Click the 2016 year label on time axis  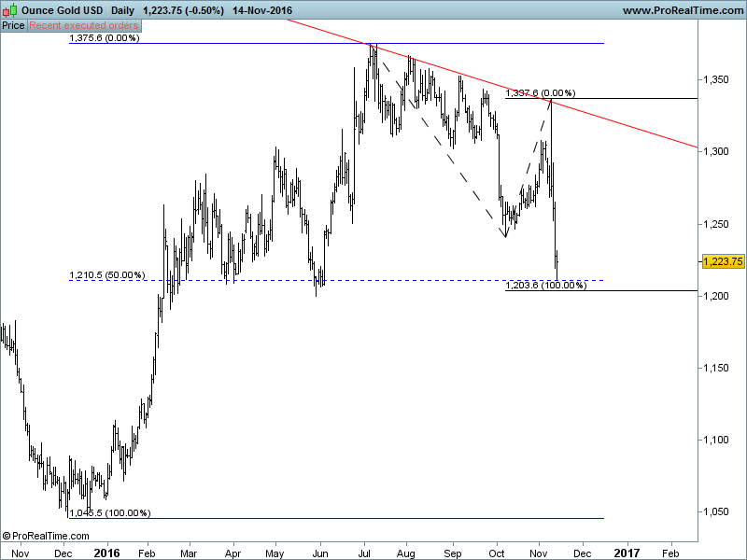[x=107, y=553]
